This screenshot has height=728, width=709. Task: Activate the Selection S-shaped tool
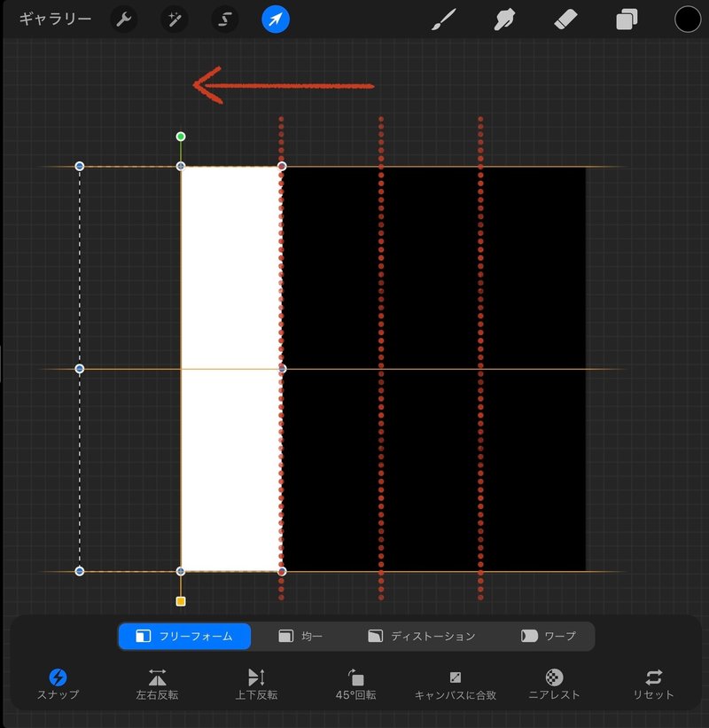[225, 19]
